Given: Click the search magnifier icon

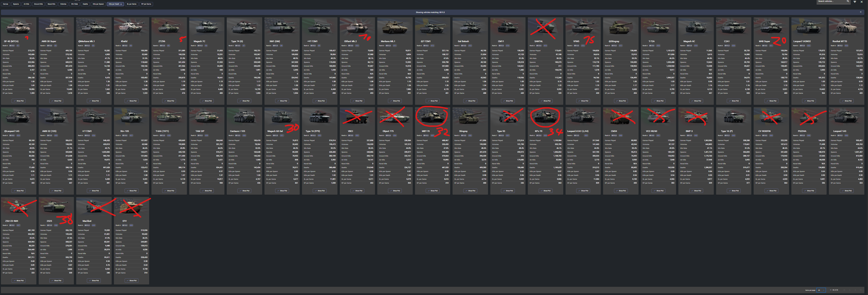Looking at the screenshot, I should [848, 1].
